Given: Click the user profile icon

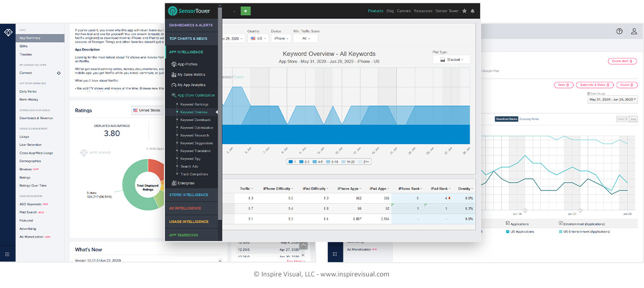Looking at the screenshot, I should (634, 32).
